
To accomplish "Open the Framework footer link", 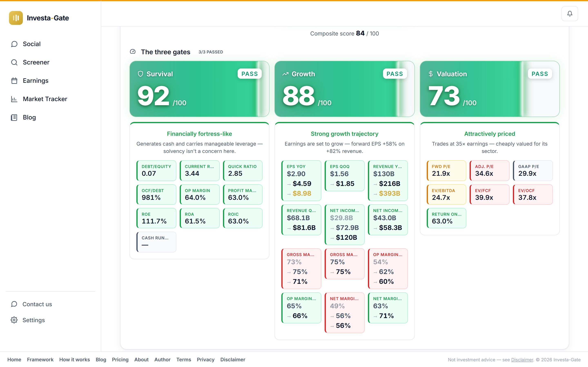I will click(40, 359).
